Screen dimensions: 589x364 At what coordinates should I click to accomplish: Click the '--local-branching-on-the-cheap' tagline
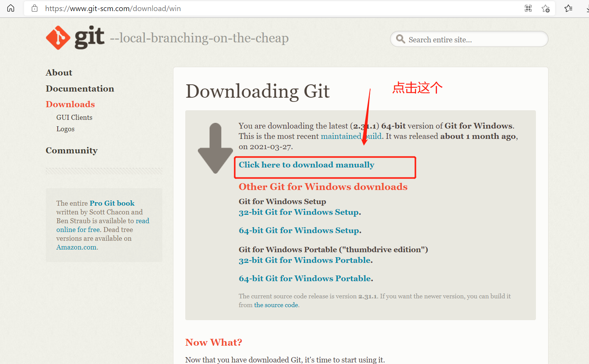click(x=199, y=38)
